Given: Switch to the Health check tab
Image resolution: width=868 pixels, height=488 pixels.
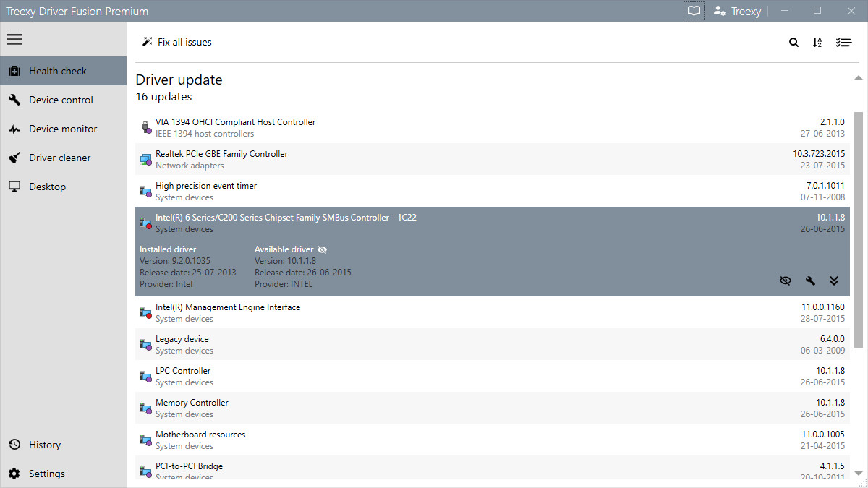Looking at the screenshot, I should 58,70.
